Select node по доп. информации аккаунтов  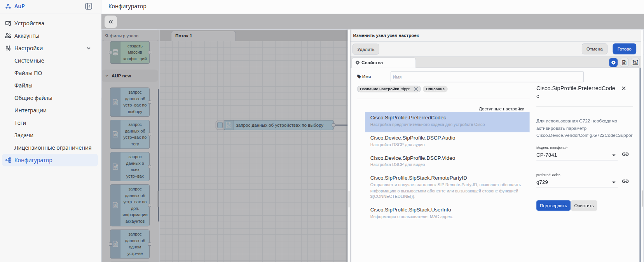130,205
